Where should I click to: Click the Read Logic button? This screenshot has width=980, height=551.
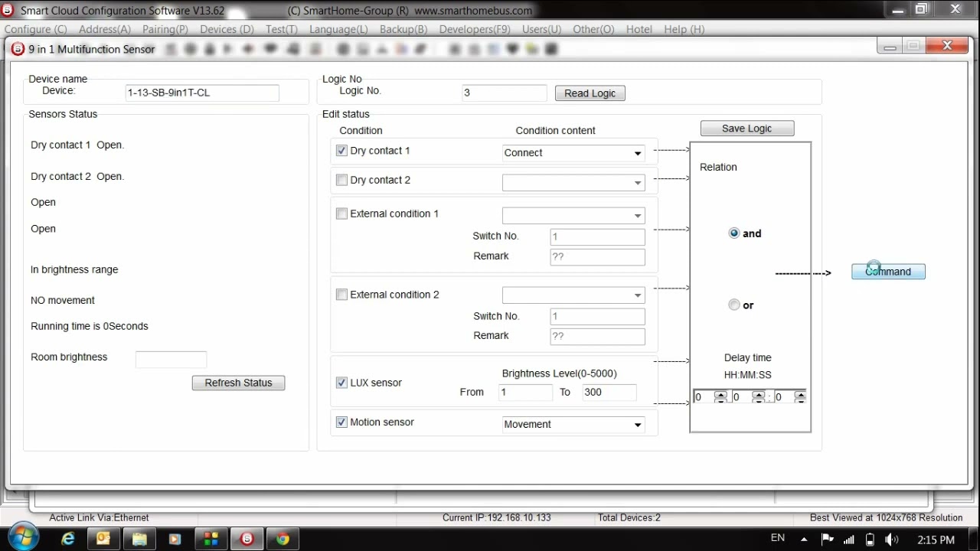[x=590, y=93]
